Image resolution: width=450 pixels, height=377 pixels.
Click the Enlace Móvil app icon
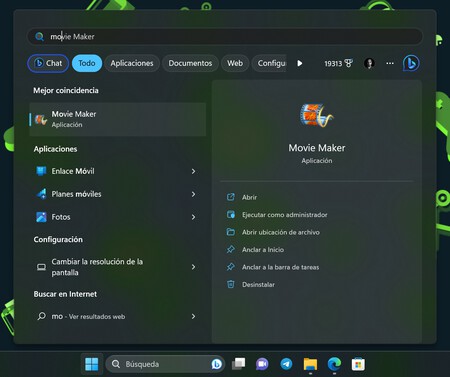41,171
